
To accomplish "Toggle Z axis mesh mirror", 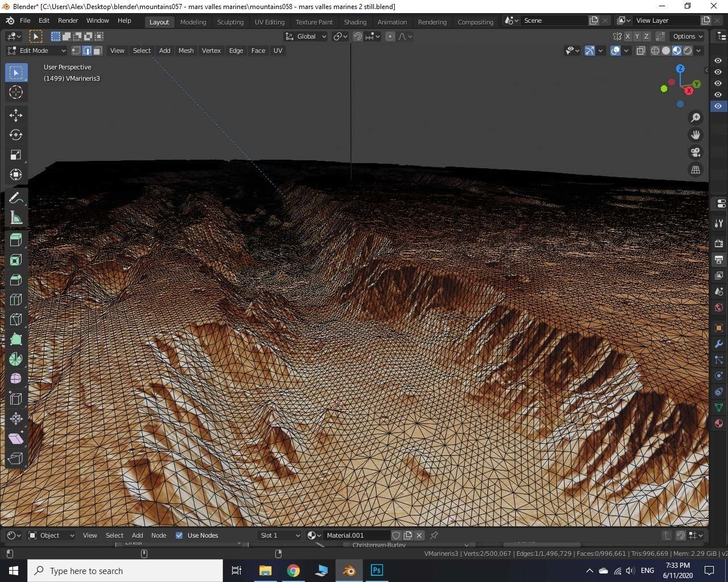I will (646, 36).
